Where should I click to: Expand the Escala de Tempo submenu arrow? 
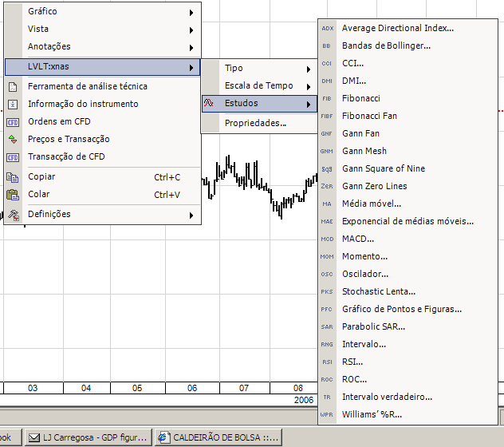(309, 86)
